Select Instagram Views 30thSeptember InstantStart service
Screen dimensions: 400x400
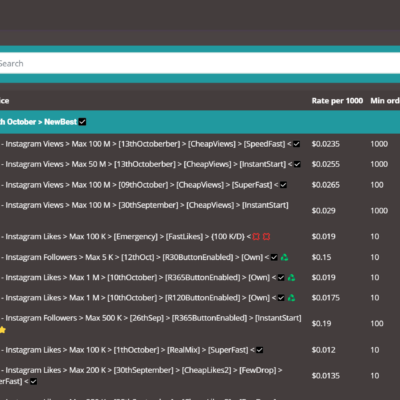click(144, 205)
